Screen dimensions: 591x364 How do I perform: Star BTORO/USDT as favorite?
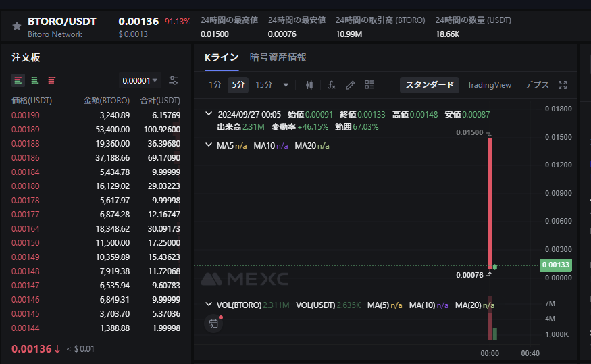[x=17, y=26]
